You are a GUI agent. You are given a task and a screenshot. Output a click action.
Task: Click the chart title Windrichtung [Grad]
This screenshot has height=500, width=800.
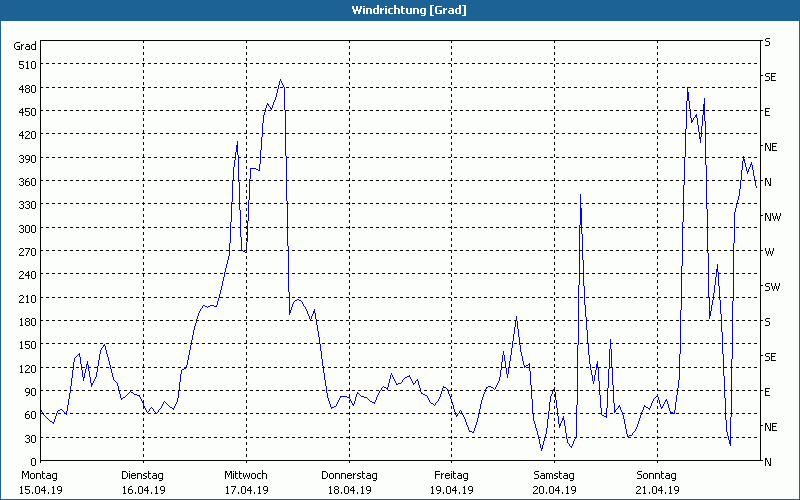(x=409, y=10)
